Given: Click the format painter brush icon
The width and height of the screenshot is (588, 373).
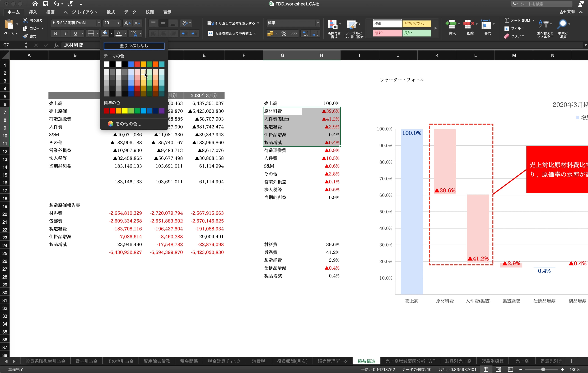Looking at the screenshot, I should 25,36.
